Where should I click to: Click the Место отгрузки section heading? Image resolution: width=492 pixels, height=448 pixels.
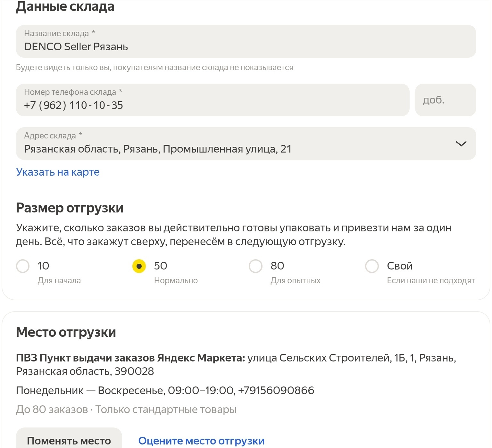(x=66, y=332)
